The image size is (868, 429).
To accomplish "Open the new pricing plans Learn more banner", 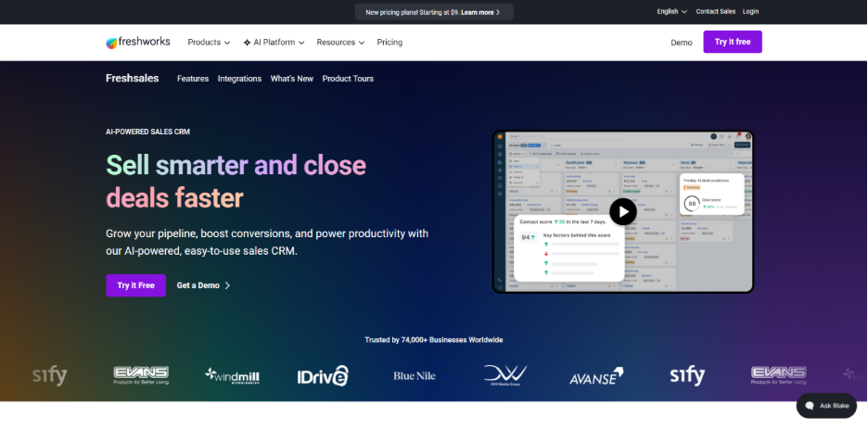I will pos(434,12).
